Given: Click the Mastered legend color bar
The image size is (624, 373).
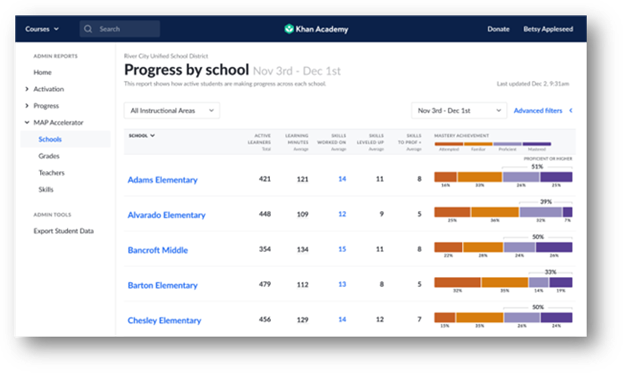Looking at the screenshot, I should 537,144.
